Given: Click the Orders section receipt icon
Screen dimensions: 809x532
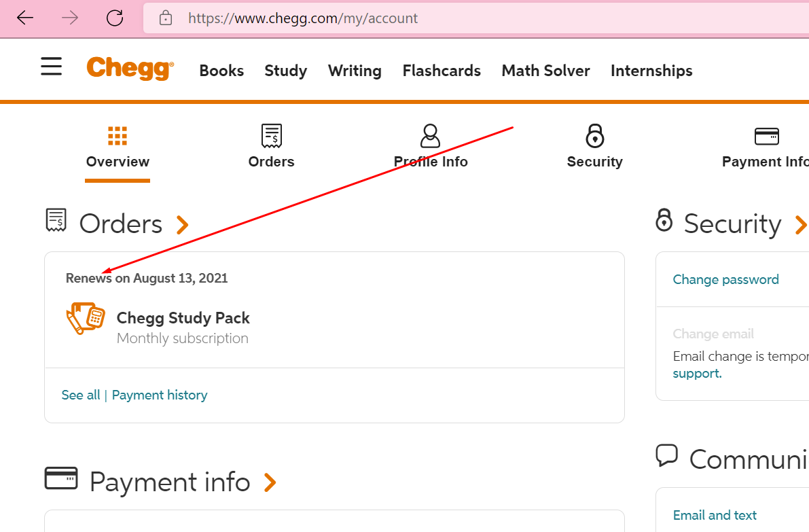Looking at the screenshot, I should (56, 220).
